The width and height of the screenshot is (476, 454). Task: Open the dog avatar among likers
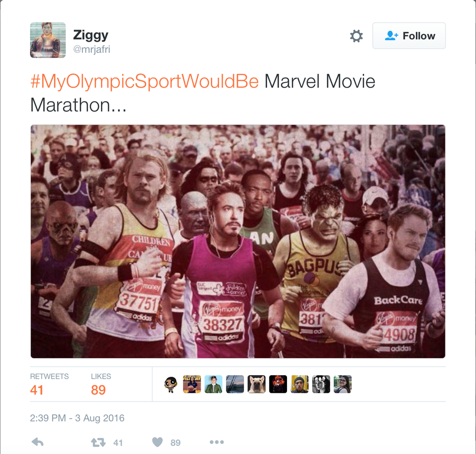click(x=256, y=384)
